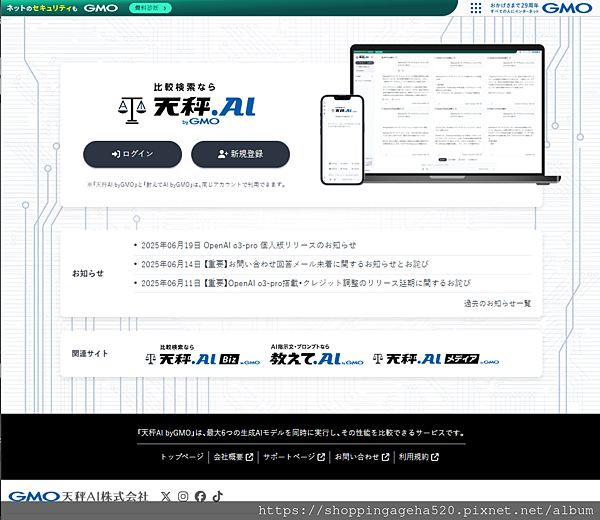Open the 2025年06月19日 OpenAI o3-pro release notice
The height and width of the screenshot is (520, 600).
click(x=248, y=245)
